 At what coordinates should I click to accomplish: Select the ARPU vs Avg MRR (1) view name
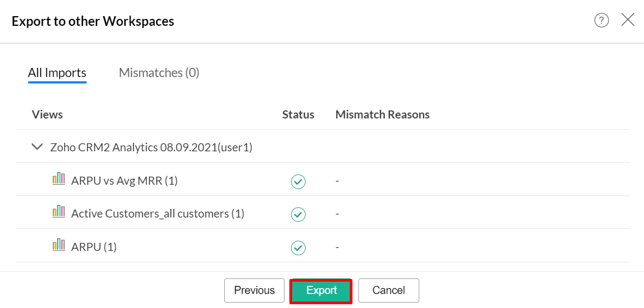pyautogui.click(x=124, y=181)
